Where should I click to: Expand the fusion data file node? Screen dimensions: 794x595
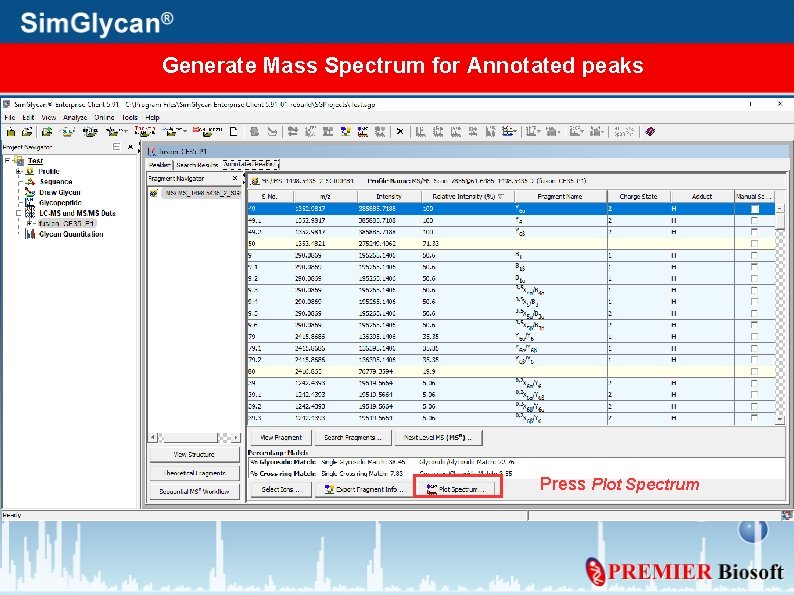point(30,223)
